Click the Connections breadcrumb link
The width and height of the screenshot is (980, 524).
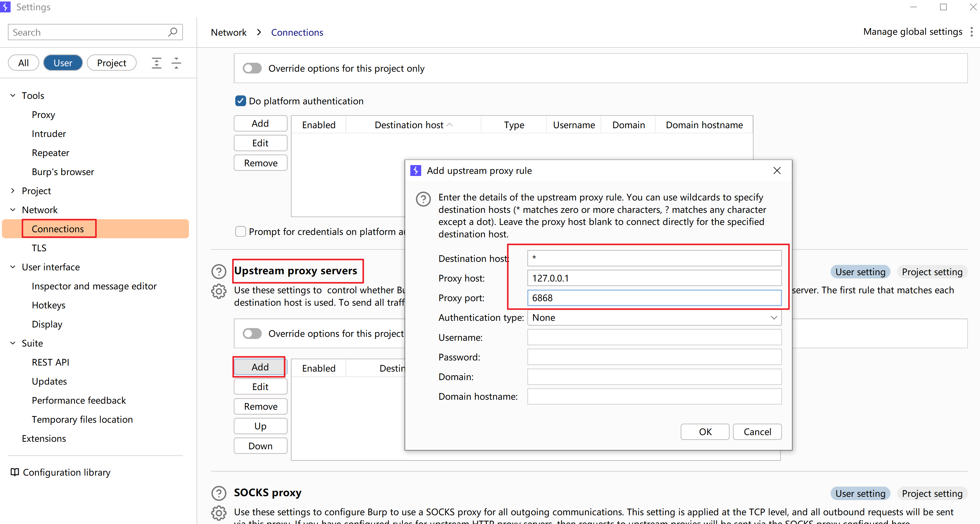coord(297,32)
